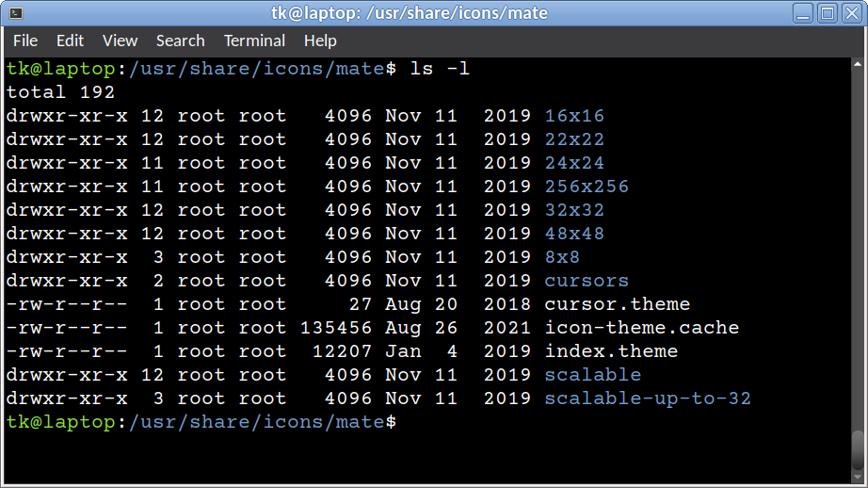Open the Help menu
This screenshot has height=488, width=868.
320,41
